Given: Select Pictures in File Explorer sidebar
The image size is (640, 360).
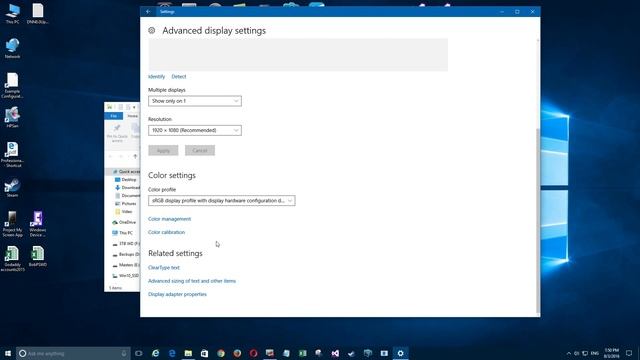Looking at the screenshot, I should click(x=126, y=204).
